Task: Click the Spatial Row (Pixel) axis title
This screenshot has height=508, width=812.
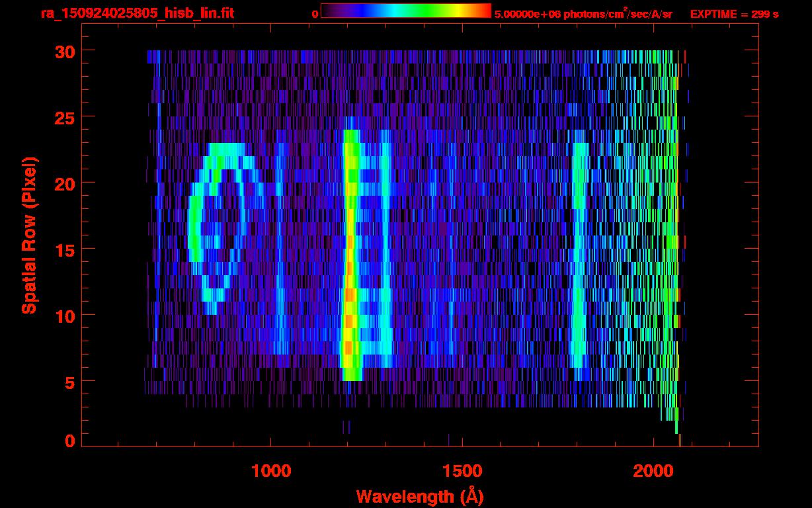Action: (28, 235)
